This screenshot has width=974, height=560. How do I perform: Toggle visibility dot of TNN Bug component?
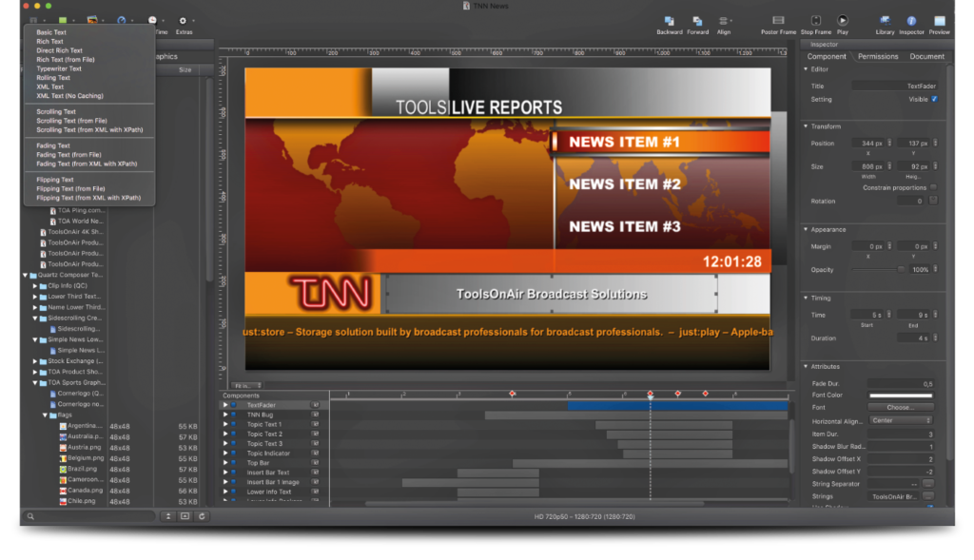point(234,415)
